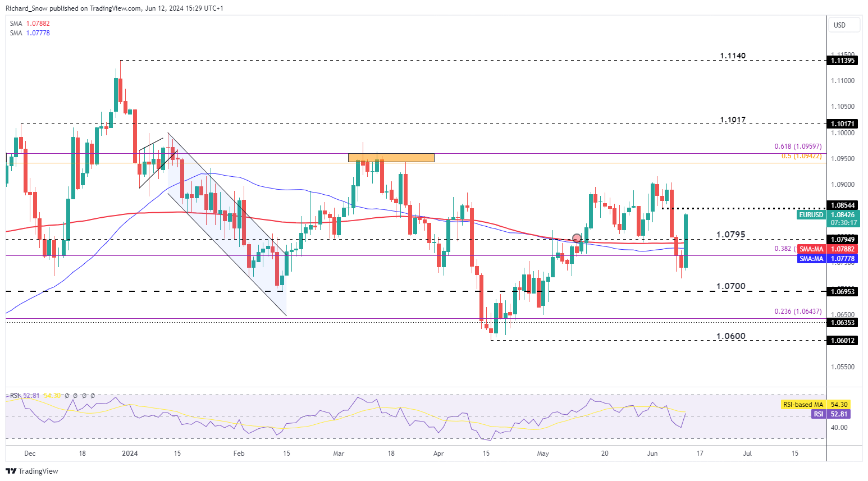Click the 1.08544 price axis label

pos(842,205)
